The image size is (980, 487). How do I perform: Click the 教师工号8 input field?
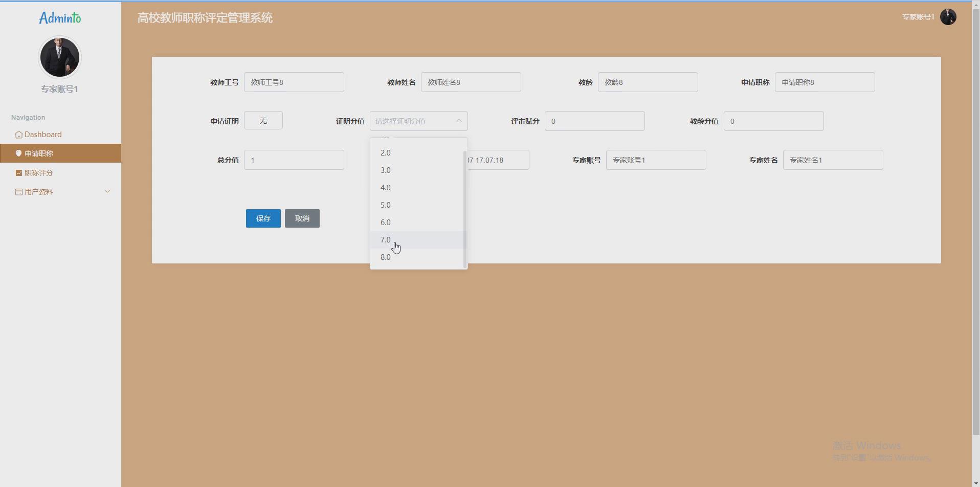click(x=294, y=82)
